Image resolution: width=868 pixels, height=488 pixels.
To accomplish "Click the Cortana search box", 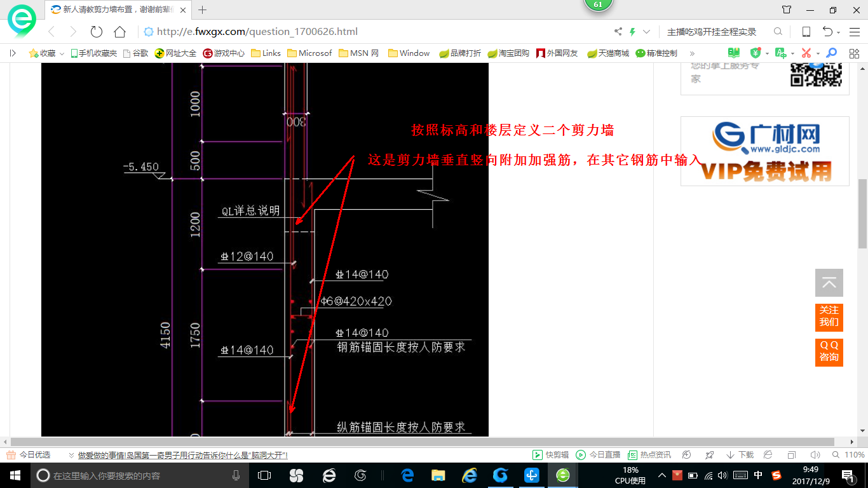I will click(x=139, y=475).
